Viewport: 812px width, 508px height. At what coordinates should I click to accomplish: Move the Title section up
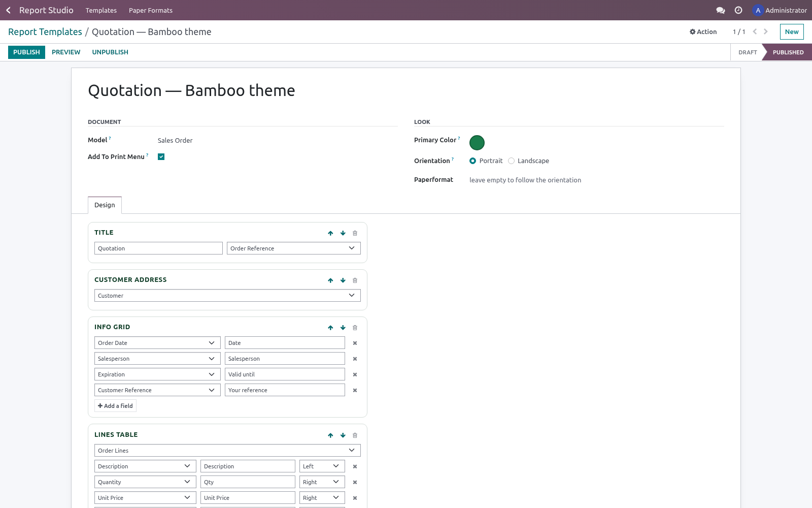coord(330,233)
